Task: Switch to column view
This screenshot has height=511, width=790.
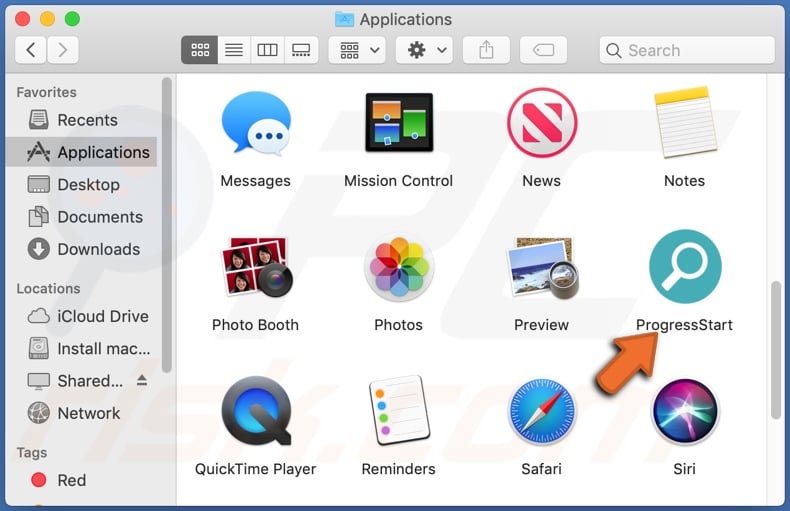Action: coord(267,50)
